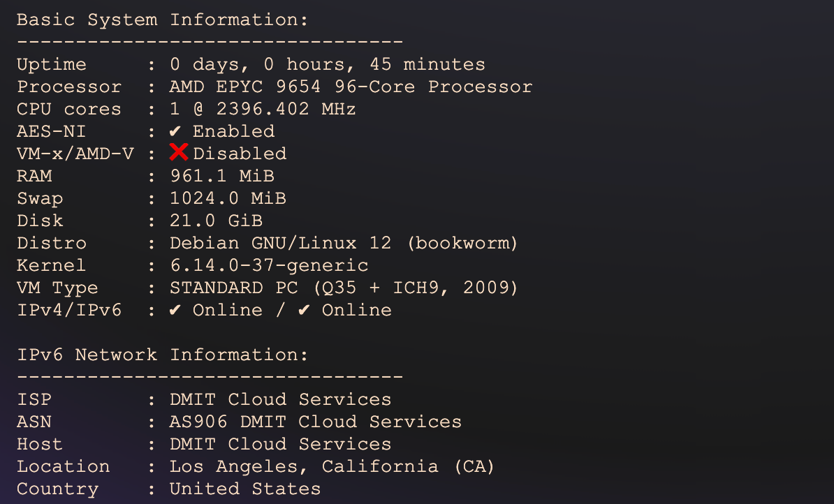The width and height of the screenshot is (834, 504).
Task: Click the second Online checkmark for IPv6
Action: pos(304,310)
